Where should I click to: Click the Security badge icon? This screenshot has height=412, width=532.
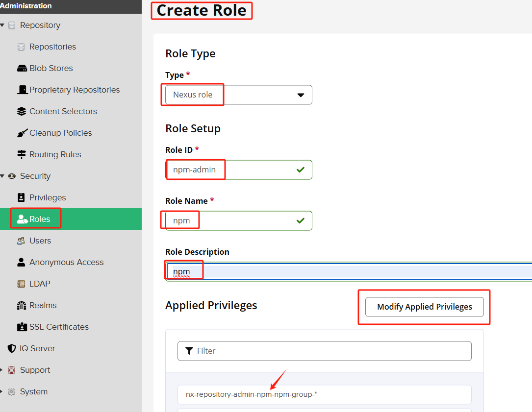point(12,176)
